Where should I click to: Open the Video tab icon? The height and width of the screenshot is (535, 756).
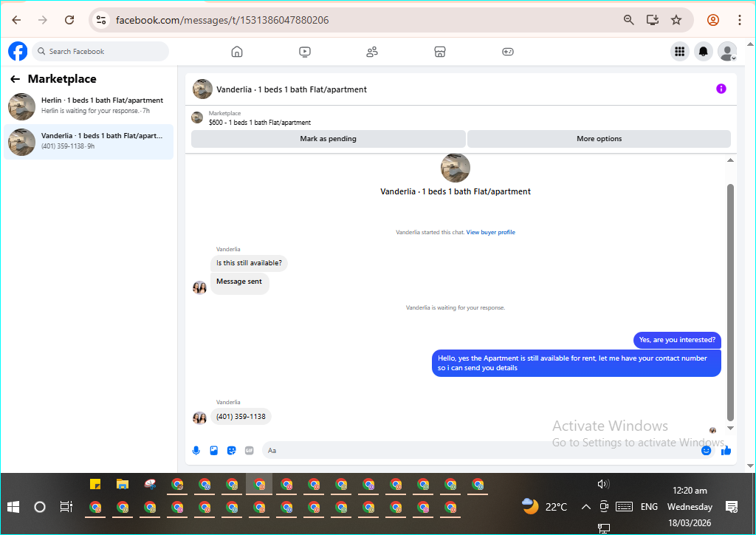[x=305, y=52]
